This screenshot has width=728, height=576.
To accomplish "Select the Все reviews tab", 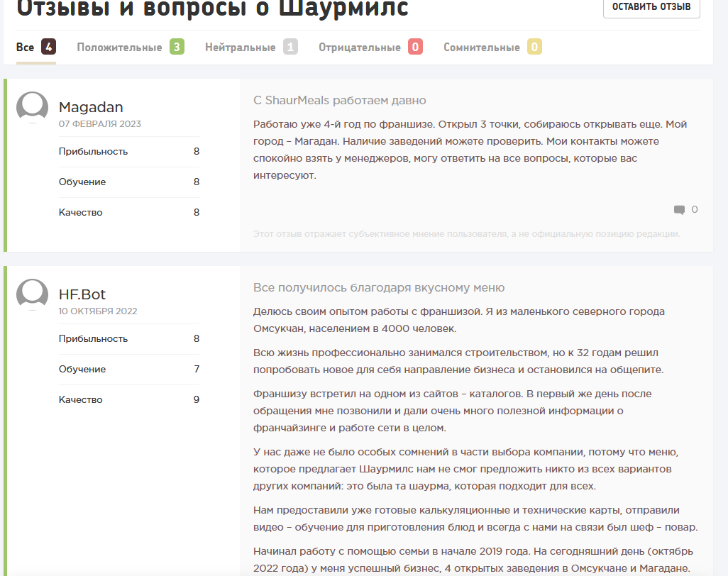I will pos(36,47).
